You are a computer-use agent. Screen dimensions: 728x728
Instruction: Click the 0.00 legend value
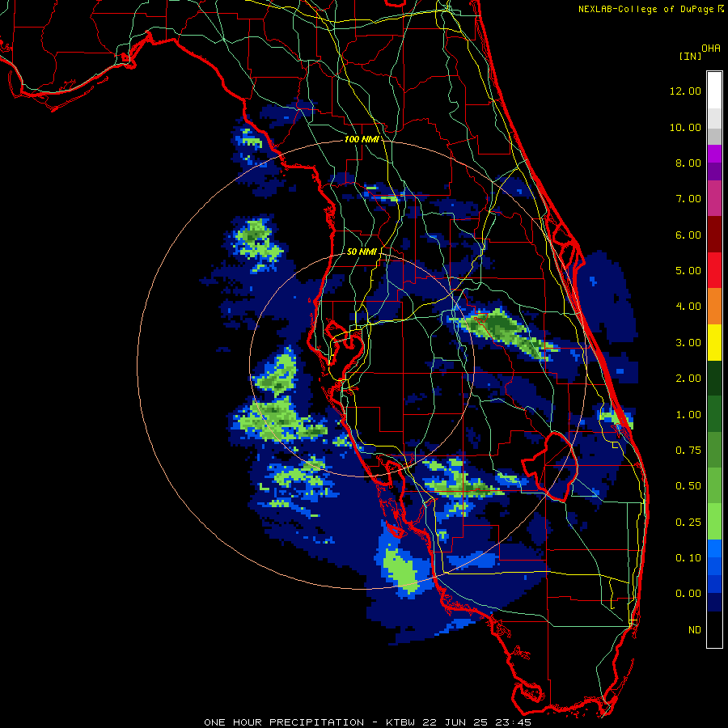tap(688, 594)
